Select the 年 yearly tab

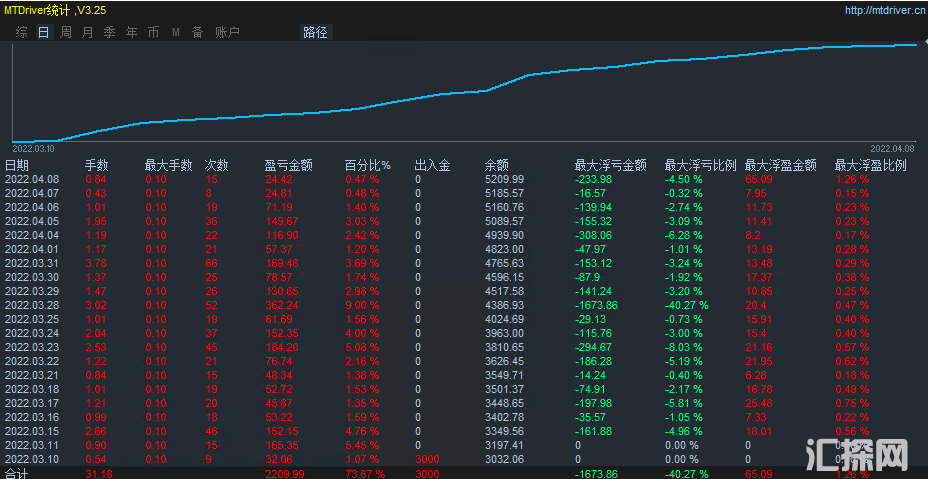tap(131, 33)
